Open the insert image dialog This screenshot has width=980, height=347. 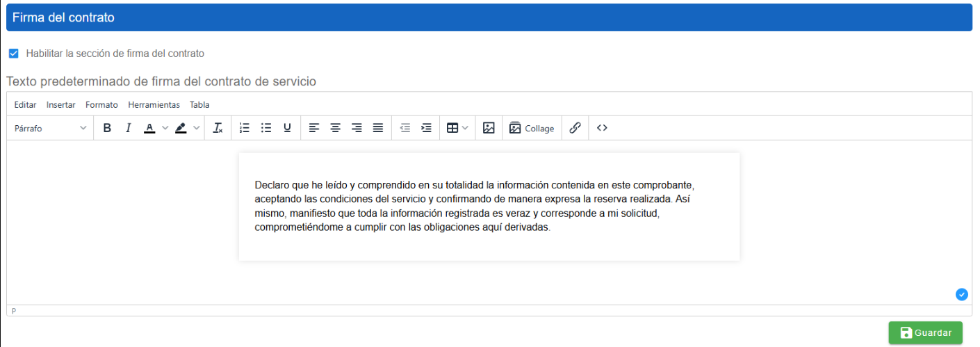pos(489,128)
